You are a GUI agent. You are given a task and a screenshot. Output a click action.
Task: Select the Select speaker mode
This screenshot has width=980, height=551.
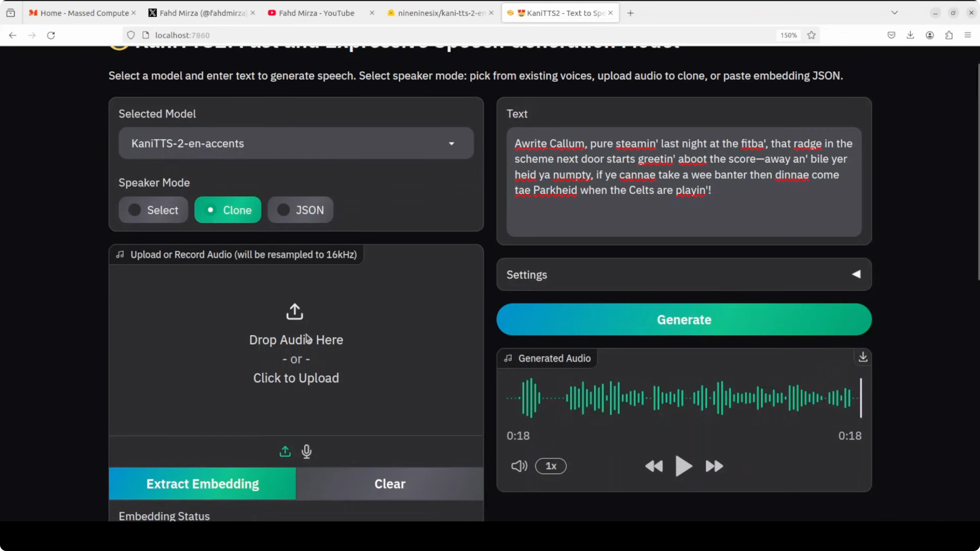153,209
